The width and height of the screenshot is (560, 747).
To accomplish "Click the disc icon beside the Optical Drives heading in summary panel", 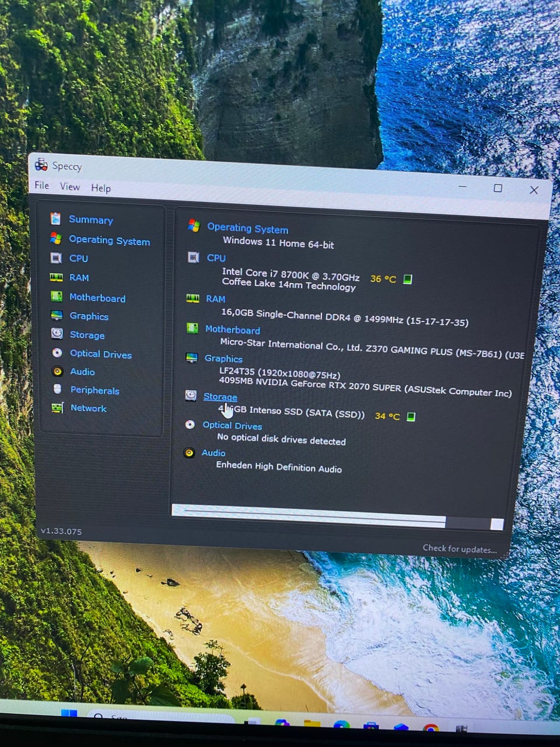I will [190, 424].
